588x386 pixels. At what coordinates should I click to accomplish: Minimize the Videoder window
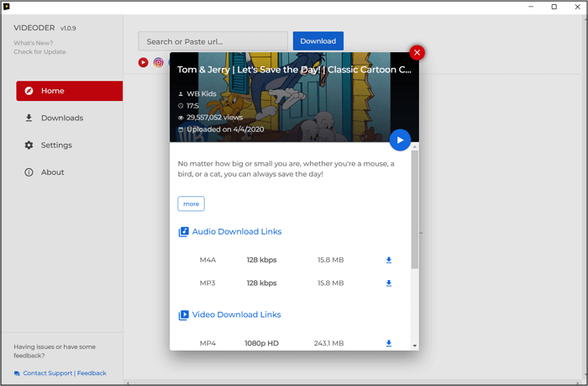pyautogui.click(x=531, y=7)
